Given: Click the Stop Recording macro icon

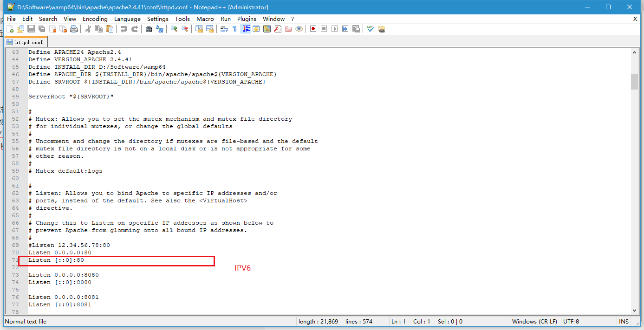Looking at the screenshot, I should (324, 29).
